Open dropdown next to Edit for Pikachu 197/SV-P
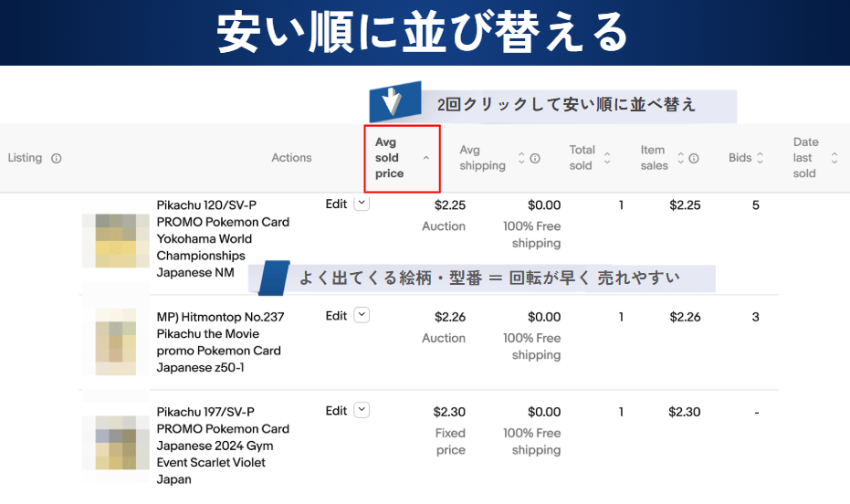Screen dimensions: 850x504 [362, 410]
